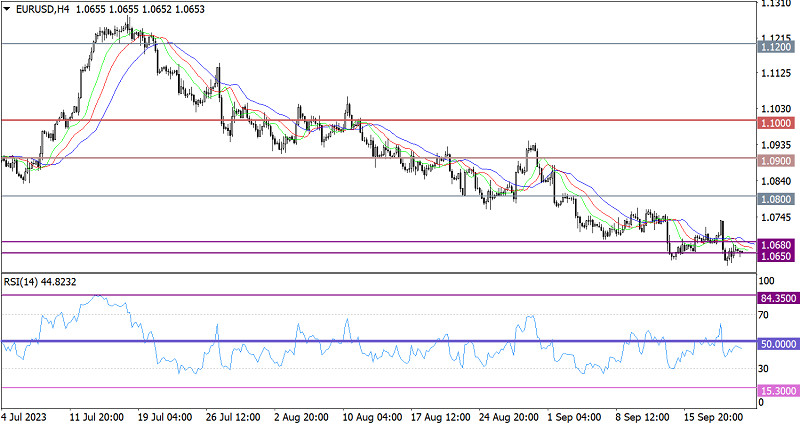Screen dimensions: 800x426
Task: Click the 11 Jul 20:00 time label
Action: 96,417
